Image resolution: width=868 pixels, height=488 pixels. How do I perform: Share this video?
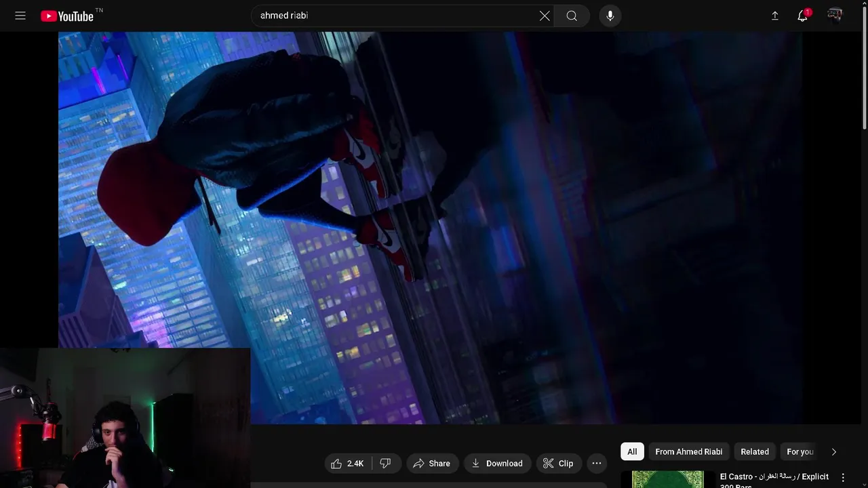pyautogui.click(x=431, y=464)
